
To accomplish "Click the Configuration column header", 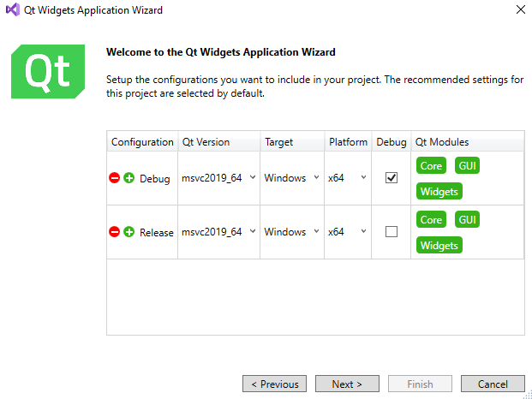I will (x=142, y=141).
